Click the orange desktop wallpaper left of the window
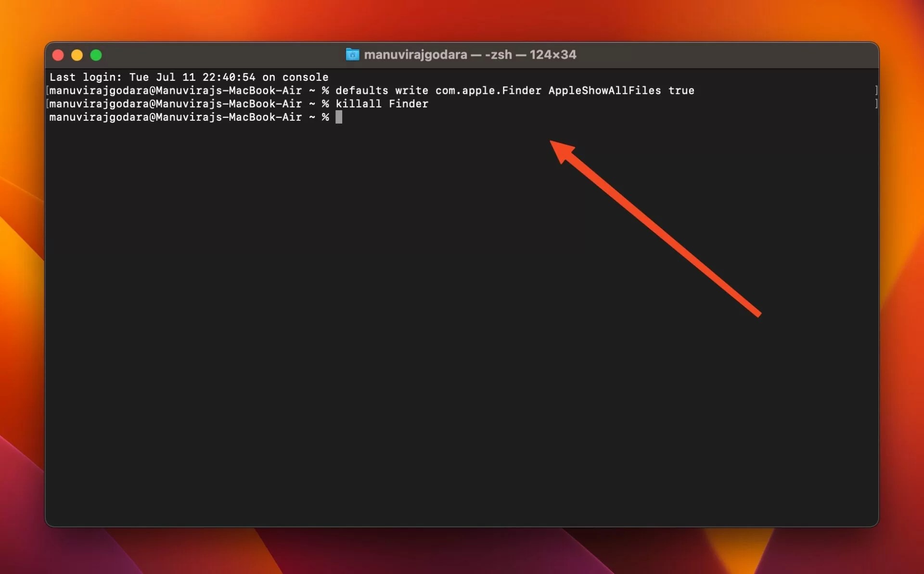The width and height of the screenshot is (924, 574). [22, 289]
